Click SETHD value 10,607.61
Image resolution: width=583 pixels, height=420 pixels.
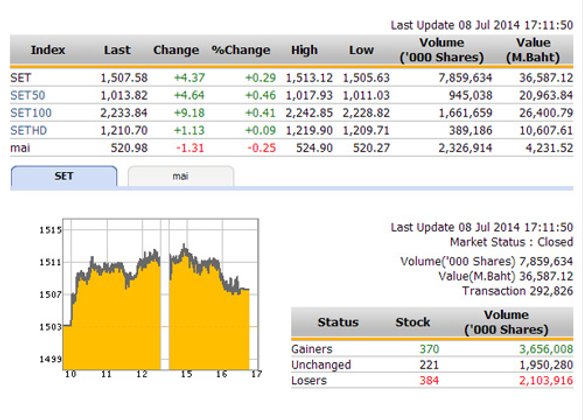tap(546, 130)
